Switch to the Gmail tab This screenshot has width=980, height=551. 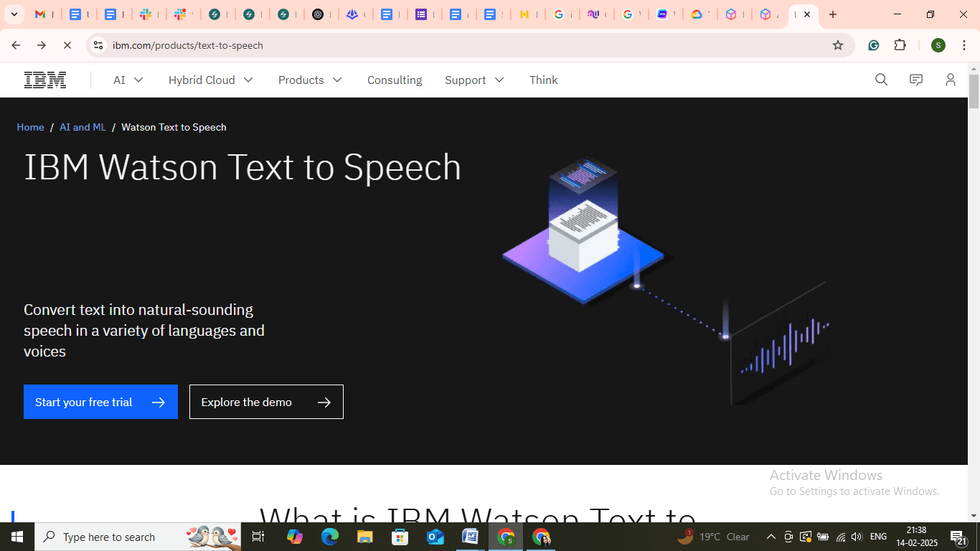[x=43, y=14]
